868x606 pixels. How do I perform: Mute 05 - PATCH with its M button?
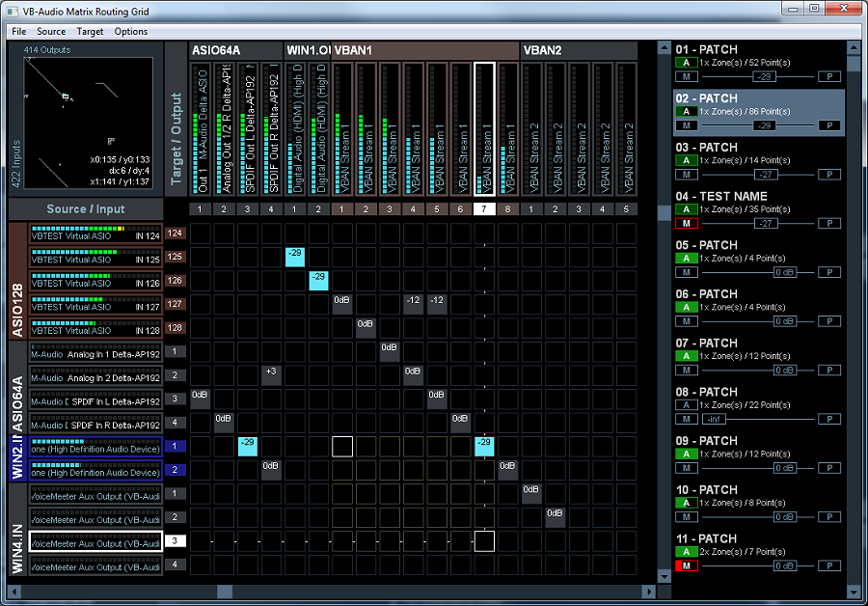point(687,272)
